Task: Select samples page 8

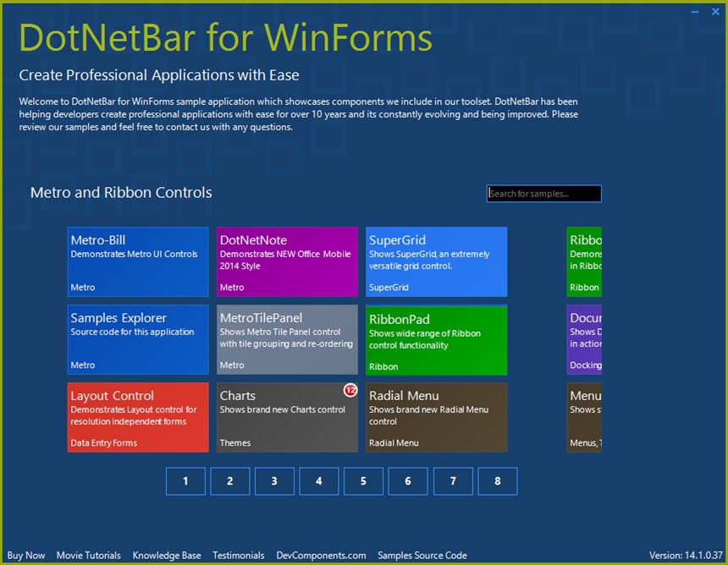Action: (x=497, y=481)
